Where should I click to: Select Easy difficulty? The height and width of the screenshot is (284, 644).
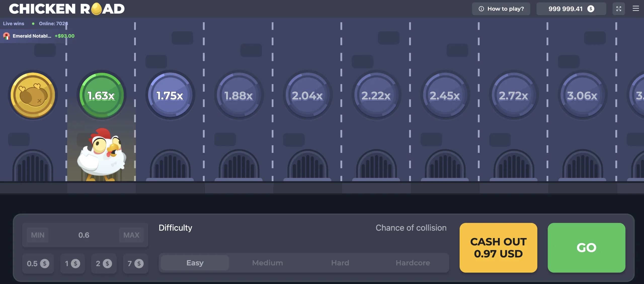pyautogui.click(x=195, y=263)
